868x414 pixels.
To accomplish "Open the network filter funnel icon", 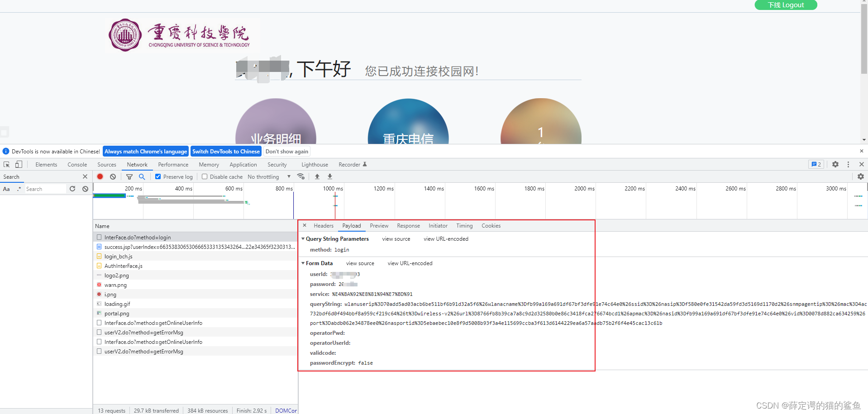I will point(129,176).
